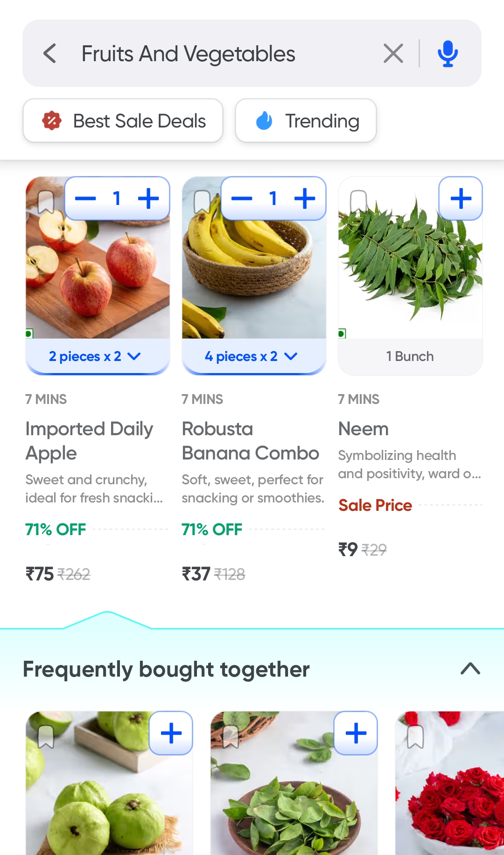
Task: Decrease Robusta Banana Combo quantity
Action: click(242, 199)
